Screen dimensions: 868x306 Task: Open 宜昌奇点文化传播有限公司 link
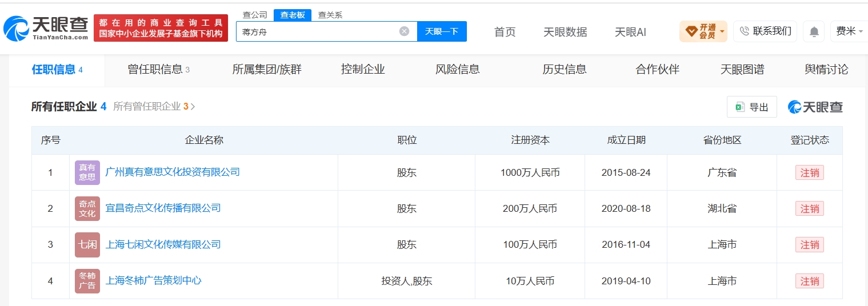163,208
